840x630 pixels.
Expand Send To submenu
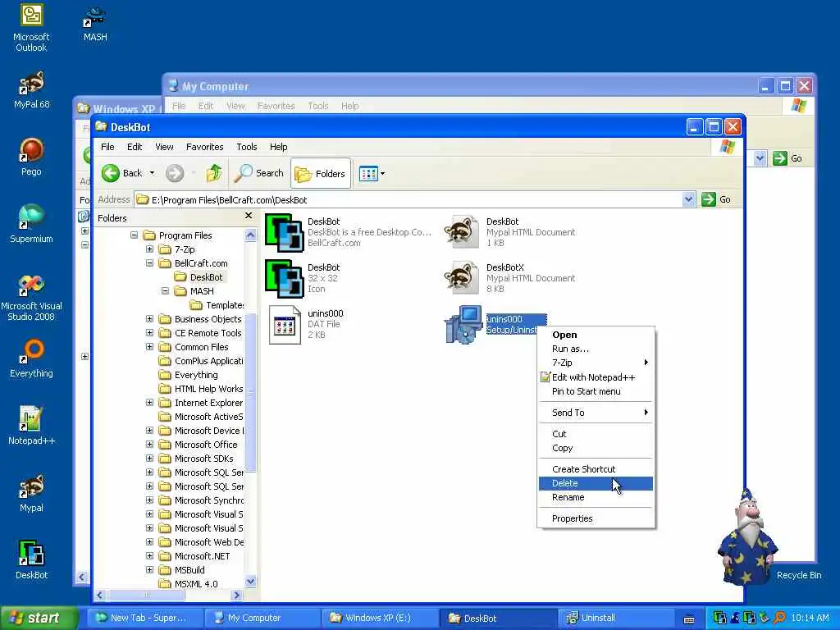[596, 413]
